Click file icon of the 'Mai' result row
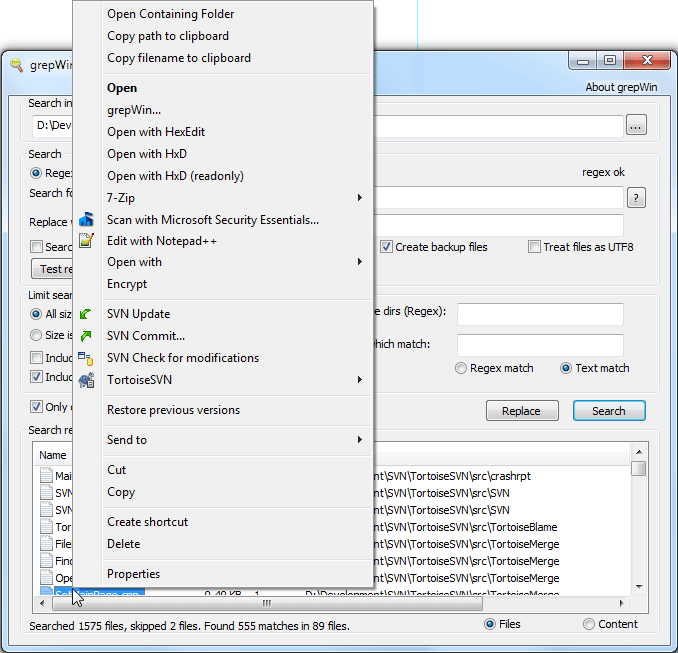 [46, 475]
